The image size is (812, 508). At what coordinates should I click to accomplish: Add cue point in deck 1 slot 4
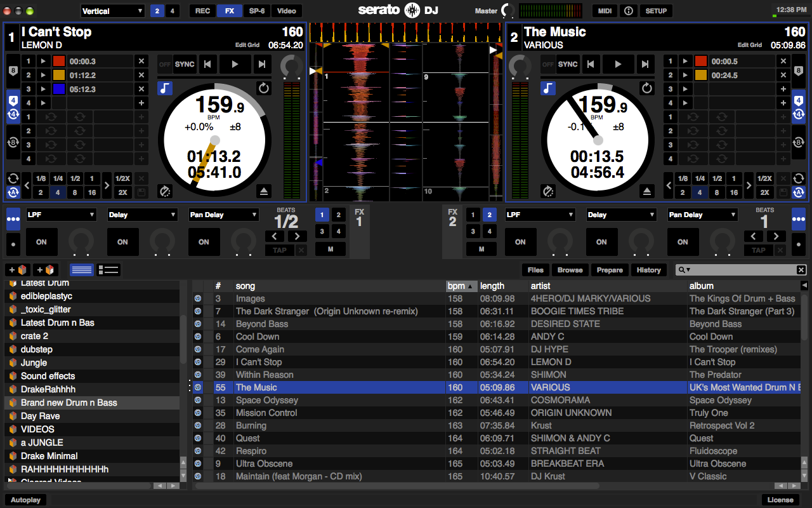(141, 103)
